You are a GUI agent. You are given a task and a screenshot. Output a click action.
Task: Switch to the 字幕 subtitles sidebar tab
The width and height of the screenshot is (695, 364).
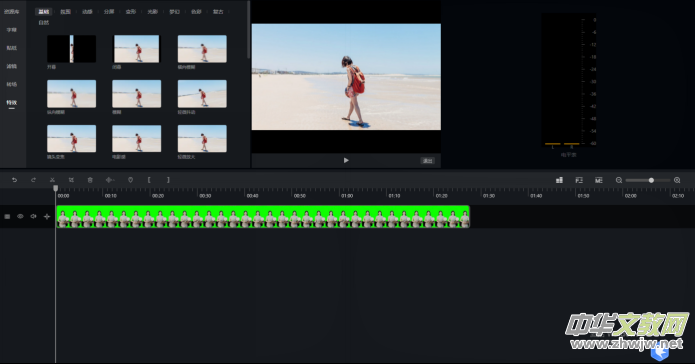(12, 30)
